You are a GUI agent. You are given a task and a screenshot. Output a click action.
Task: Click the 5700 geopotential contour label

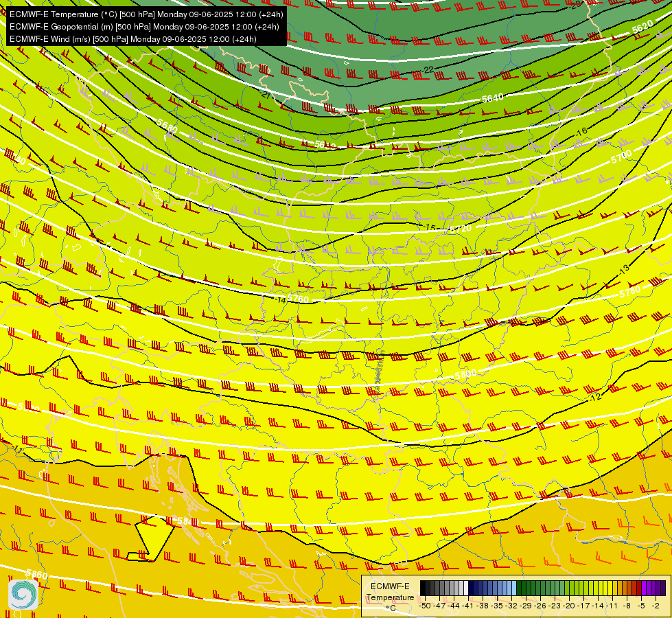pyautogui.click(x=621, y=157)
